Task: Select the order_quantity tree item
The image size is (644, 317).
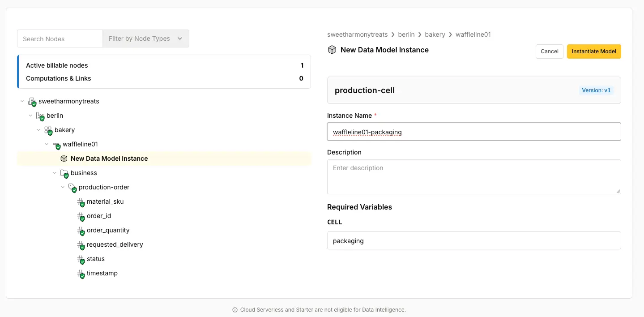Action: point(108,230)
